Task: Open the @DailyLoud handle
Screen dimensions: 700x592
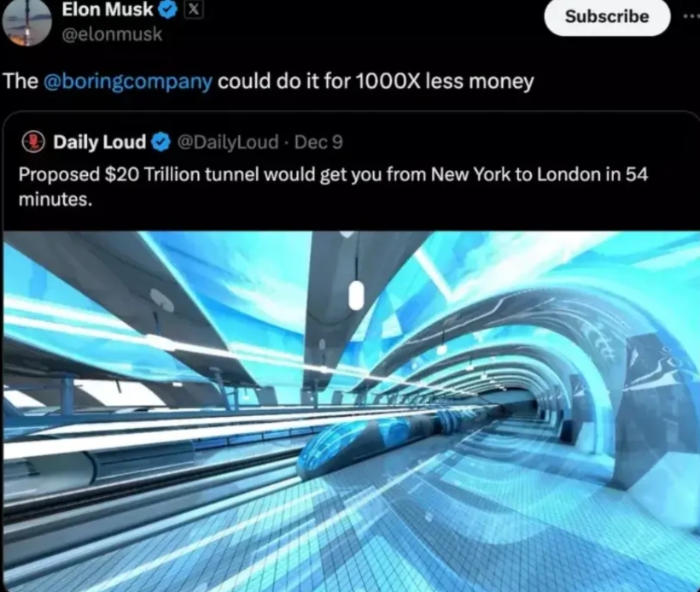Action: pos(228,142)
